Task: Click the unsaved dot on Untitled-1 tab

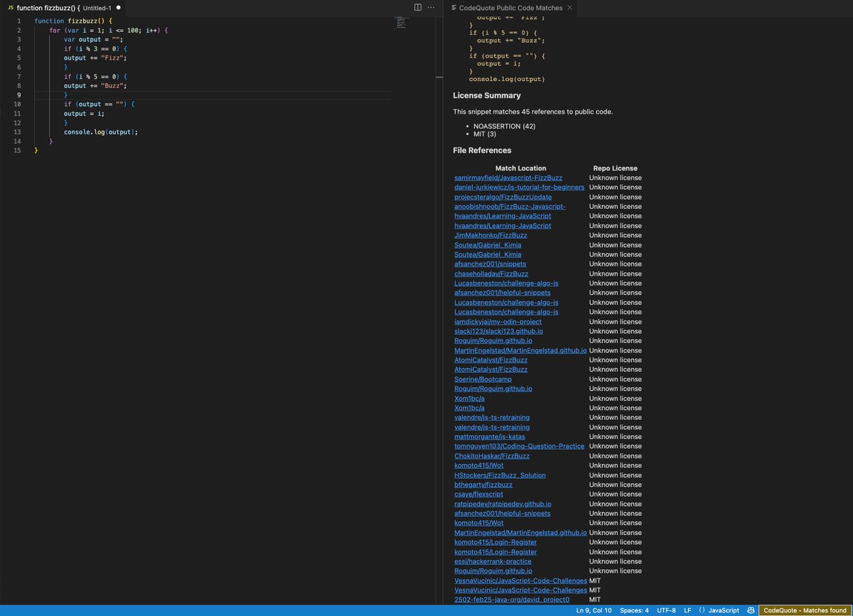Action: tap(118, 8)
